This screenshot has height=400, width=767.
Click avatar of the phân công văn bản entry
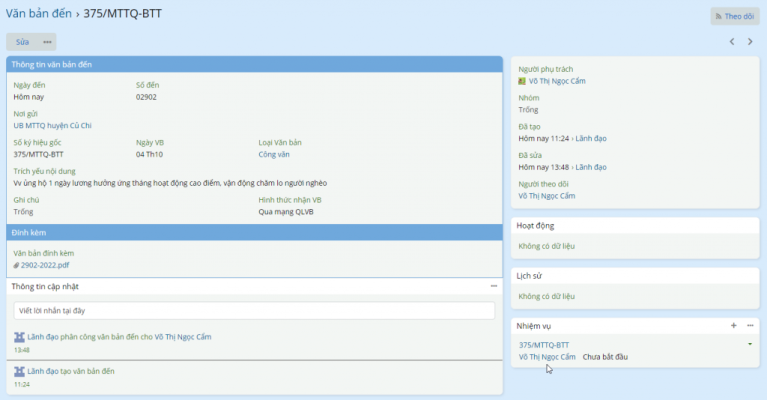coord(19,337)
